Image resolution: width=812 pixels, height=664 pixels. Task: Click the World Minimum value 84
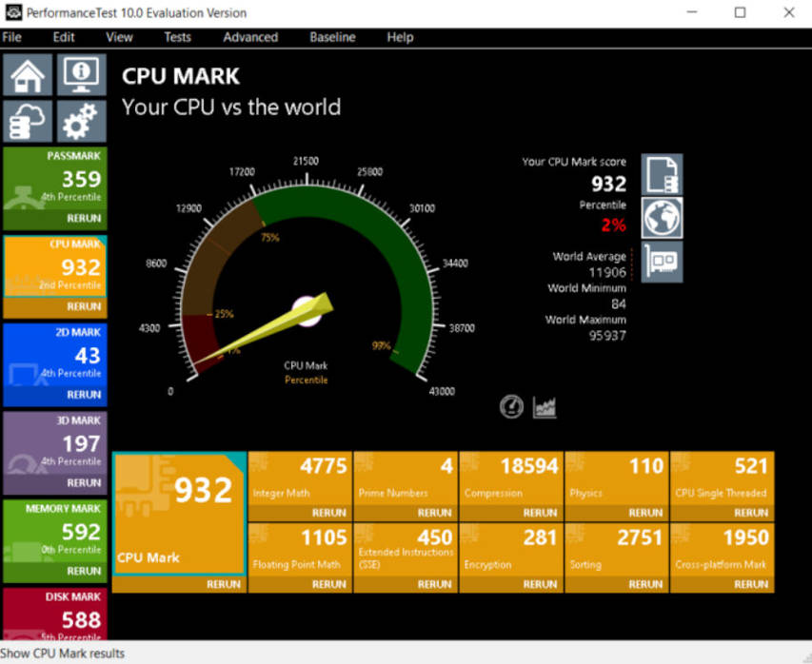(618, 303)
